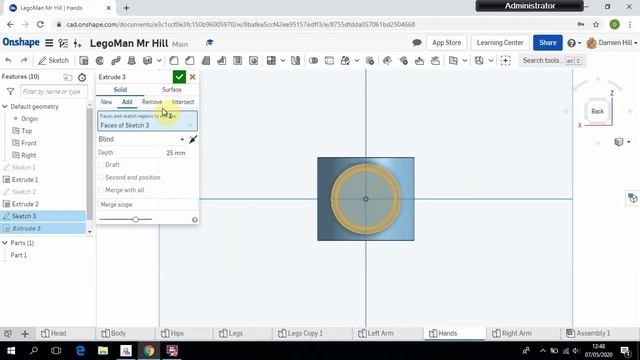Click the Back face of view cube
The image size is (640, 360).
click(597, 111)
